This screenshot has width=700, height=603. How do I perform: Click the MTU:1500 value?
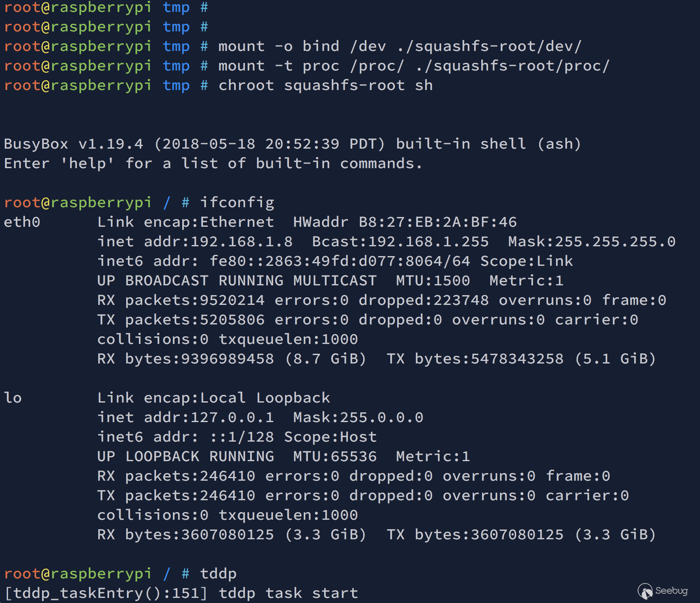coord(433,281)
